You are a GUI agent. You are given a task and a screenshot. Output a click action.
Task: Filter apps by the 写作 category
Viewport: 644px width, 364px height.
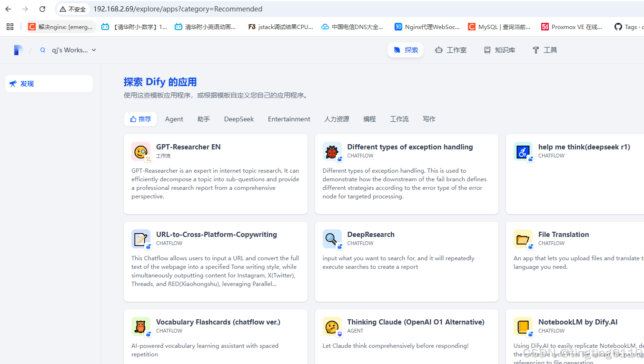point(429,119)
